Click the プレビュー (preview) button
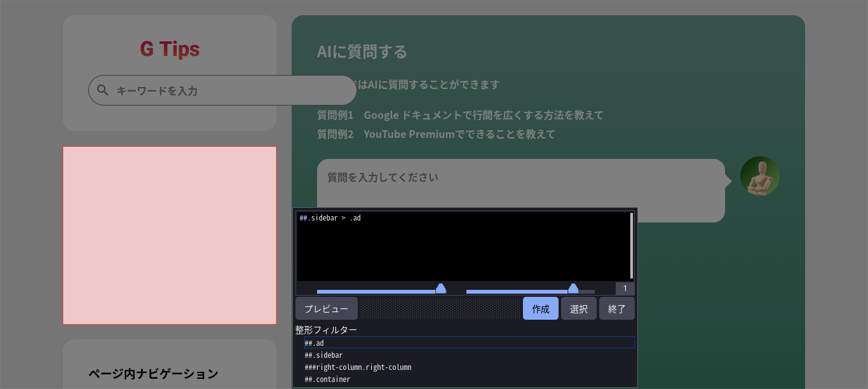868x389 pixels. coord(327,308)
